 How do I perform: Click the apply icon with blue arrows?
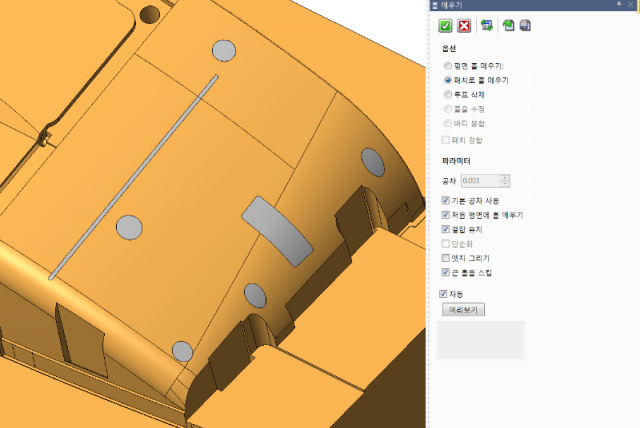pyautogui.click(x=487, y=26)
